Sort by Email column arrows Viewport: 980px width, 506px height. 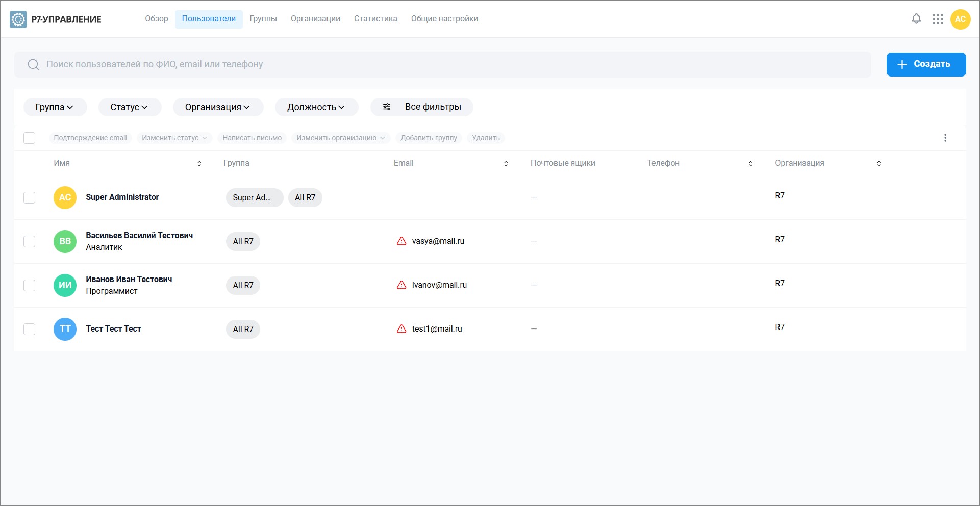pyautogui.click(x=506, y=163)
